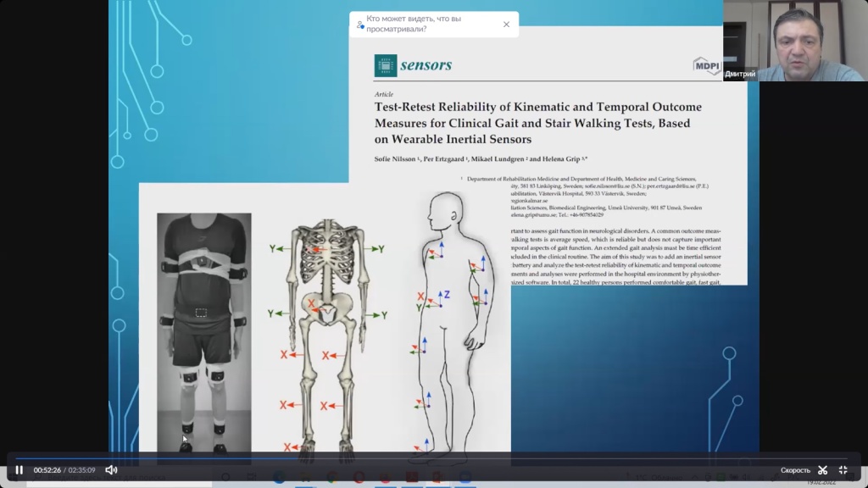The width and height of the screenshot is (868, 488).
Task: Close the 'Кто может видеть' tooltip
Action: [x=506, y=25]
